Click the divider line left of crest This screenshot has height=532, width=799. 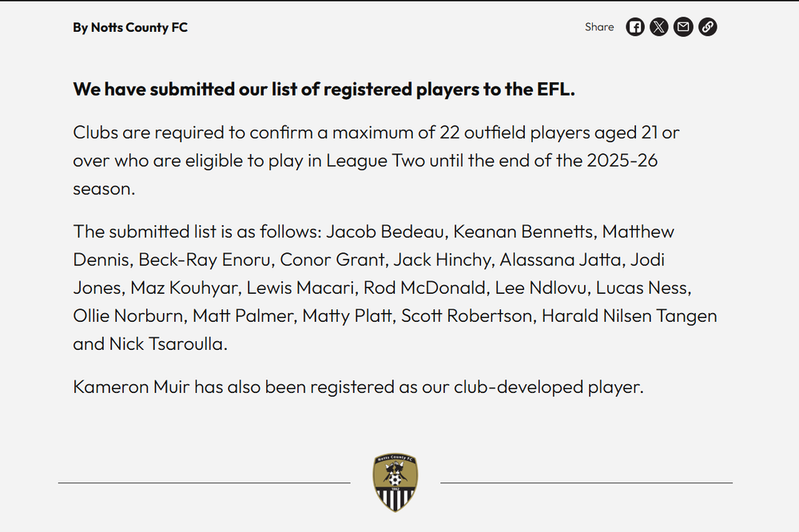pos(204,482)
